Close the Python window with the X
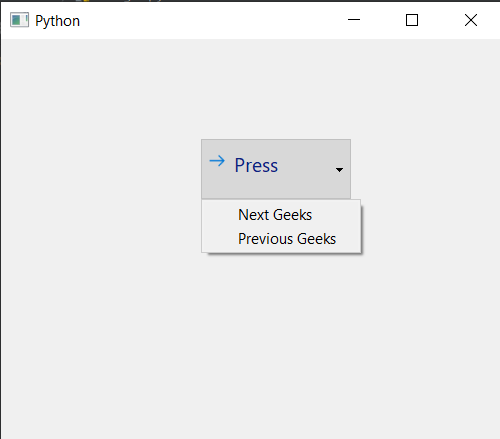Viewport: 500px width, 439px height. pyautogui.click(x=471, y=20)
